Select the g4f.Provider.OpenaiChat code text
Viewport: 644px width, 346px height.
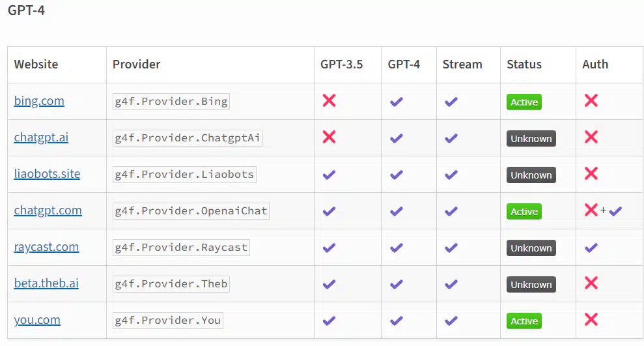(191, 211)
